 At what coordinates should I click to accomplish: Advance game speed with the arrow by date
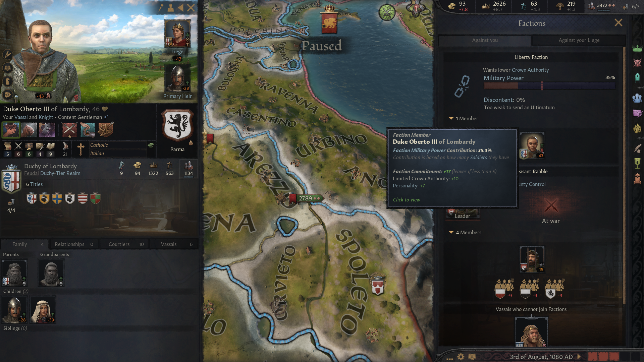pyautogui.click(x=579, y=357)
